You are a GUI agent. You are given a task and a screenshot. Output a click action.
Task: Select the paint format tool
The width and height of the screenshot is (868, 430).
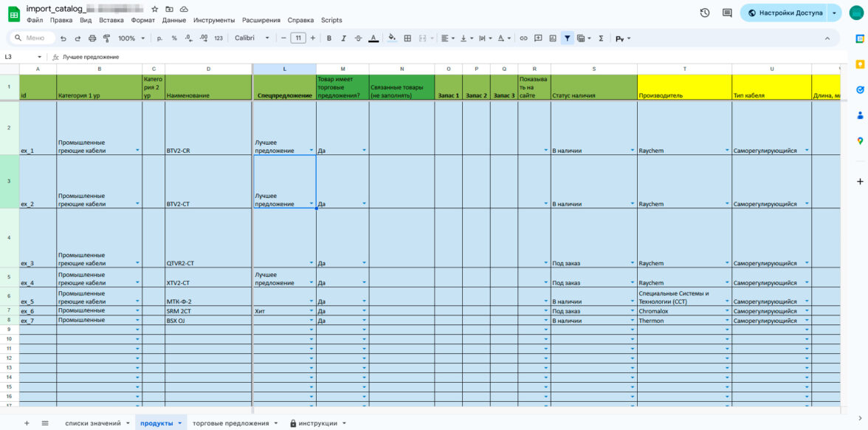[106, 38]
